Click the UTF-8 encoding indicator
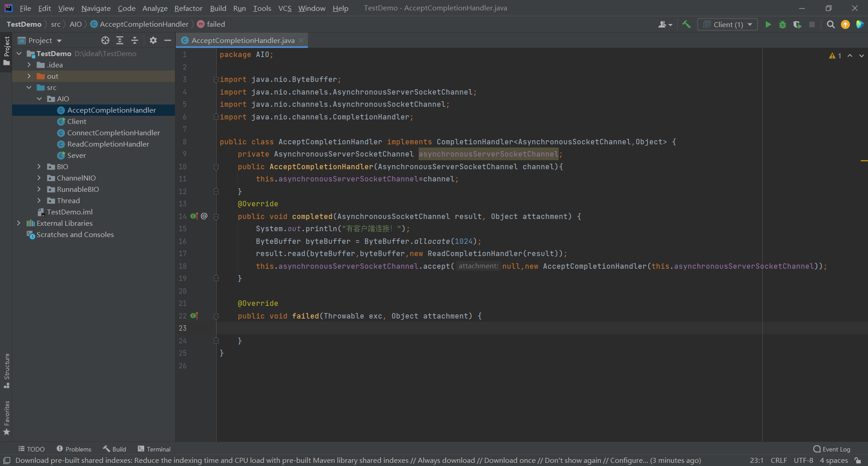868x466 pixels. point(803,461)
